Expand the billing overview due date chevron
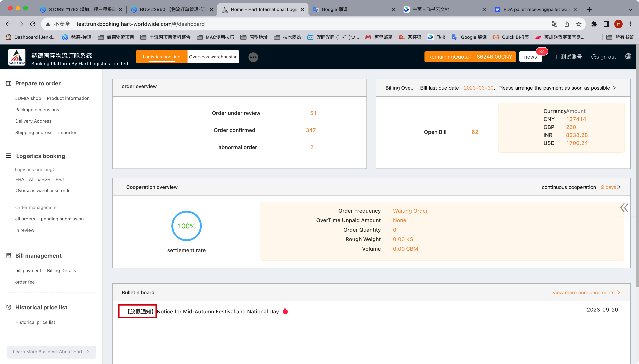 pyautogui.click(x=614, y=88)
